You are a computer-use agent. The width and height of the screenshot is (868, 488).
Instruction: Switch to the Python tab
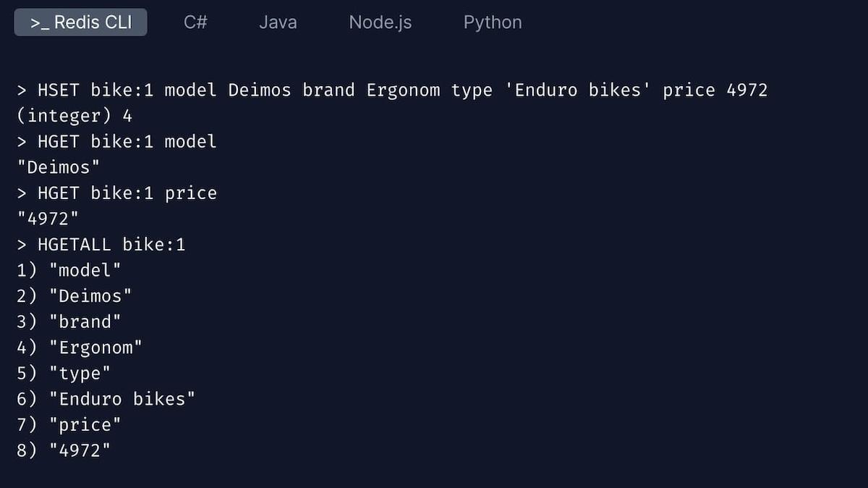tap(493, 22)
